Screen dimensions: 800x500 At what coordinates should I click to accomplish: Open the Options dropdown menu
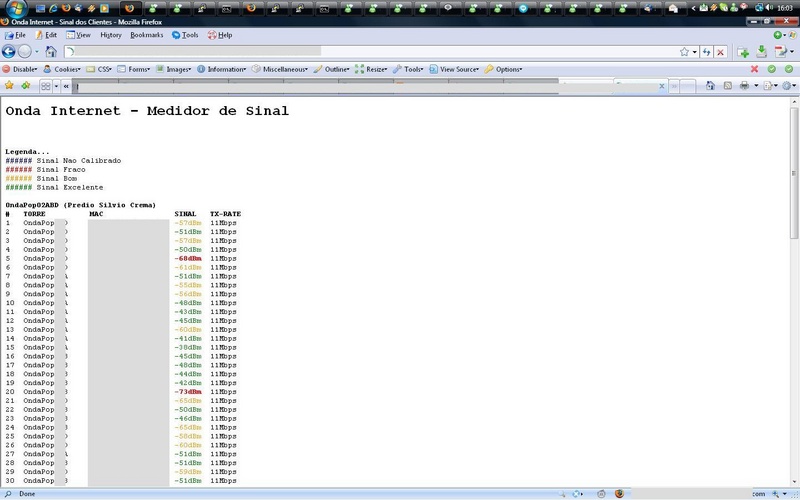click(x=503, y=69)
